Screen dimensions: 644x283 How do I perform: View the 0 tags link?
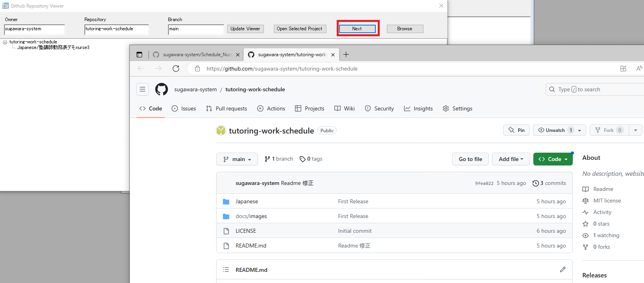(x=311, y=159)
